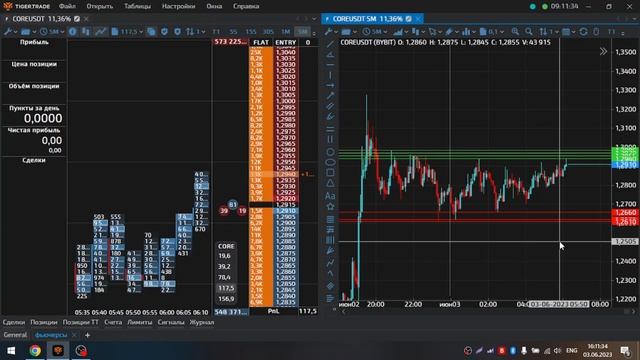Toggle the highlighted 5M timeframe button
Image resolution: width=640 pixels, height=360 pixels.
pos(302,32)
